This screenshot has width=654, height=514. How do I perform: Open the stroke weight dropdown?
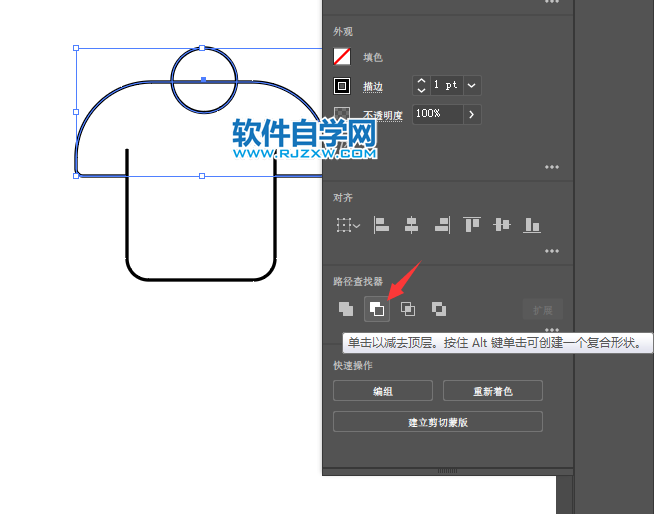472,86
